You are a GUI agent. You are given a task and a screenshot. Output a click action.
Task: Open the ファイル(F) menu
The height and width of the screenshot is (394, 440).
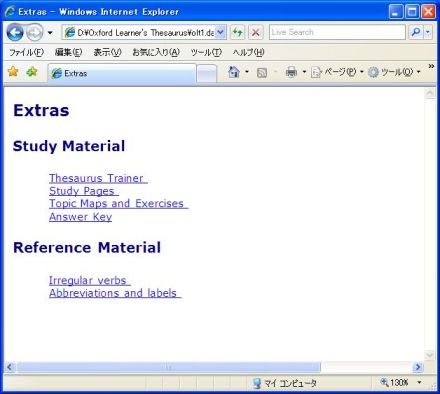click(26, 52)
